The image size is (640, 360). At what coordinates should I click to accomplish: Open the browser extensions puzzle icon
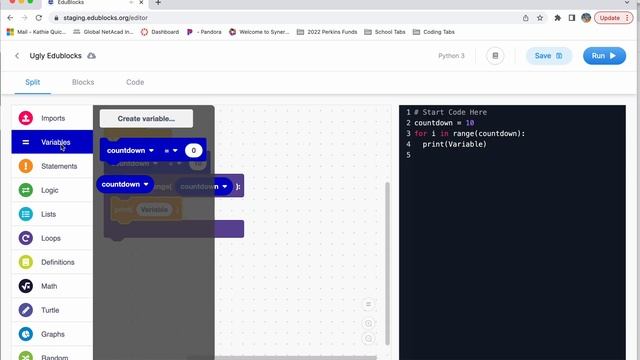[558, 18]
